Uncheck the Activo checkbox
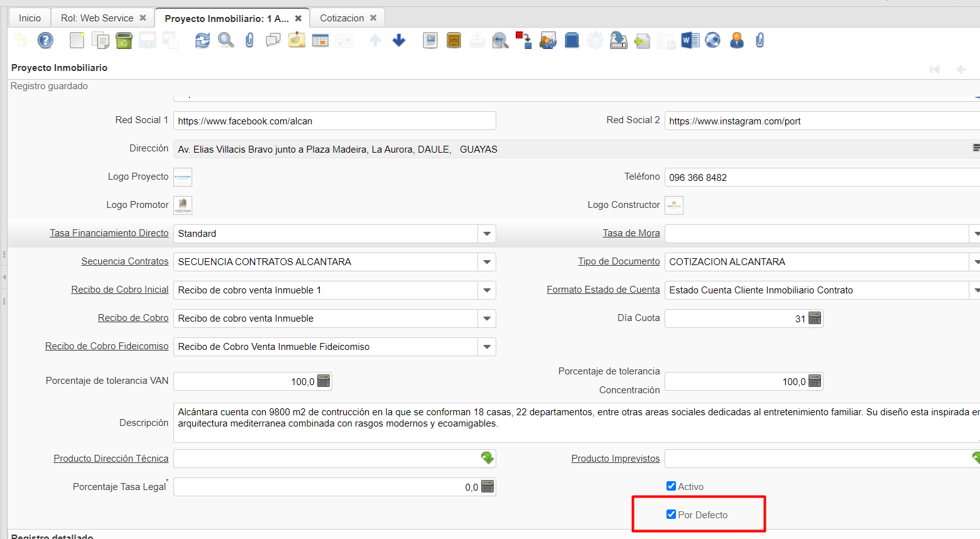 [671, 486]
